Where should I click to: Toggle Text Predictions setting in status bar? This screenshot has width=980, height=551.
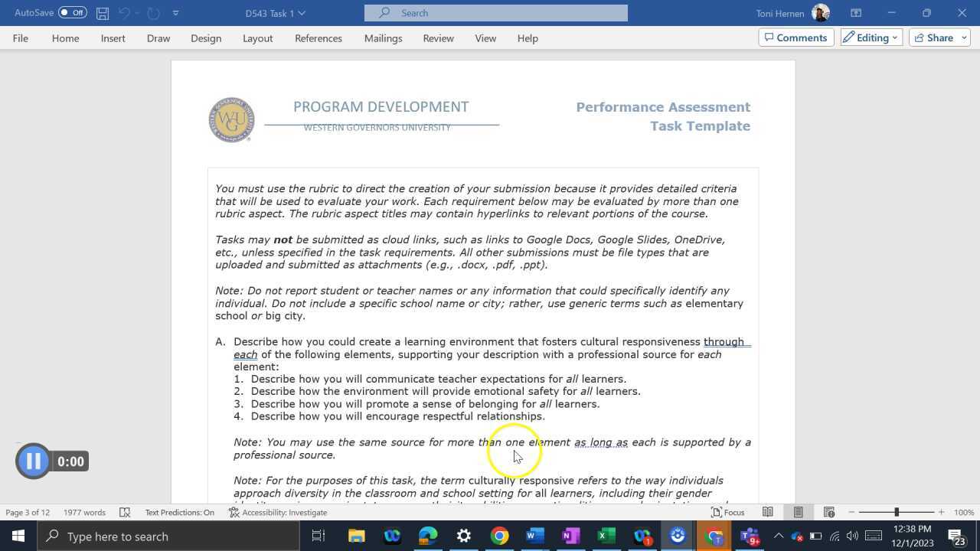coord(179,512)
